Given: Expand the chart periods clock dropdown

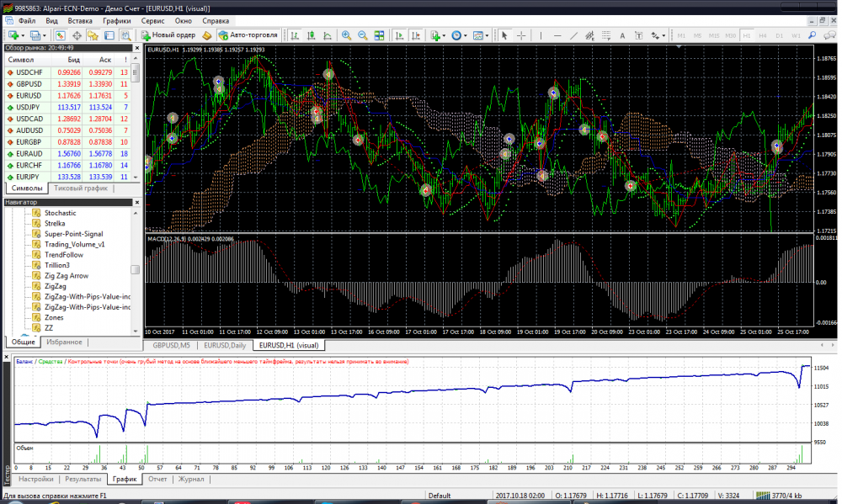Looking at the screenshot, I should pyautogui.click(x=466, y=35).
